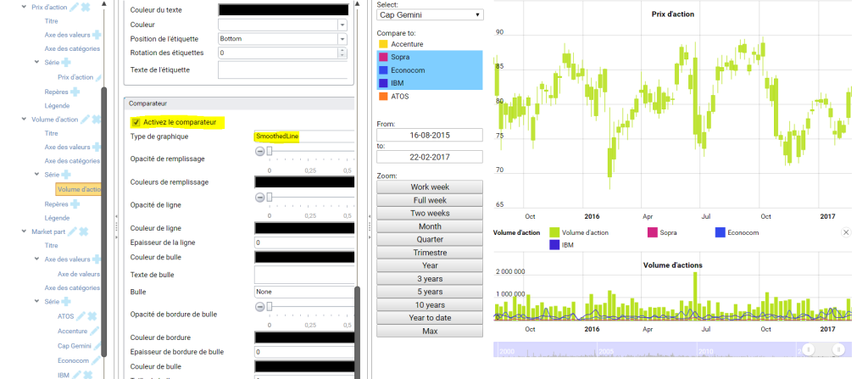
Task: Add a series under the Market part chart
Action: 66,302
